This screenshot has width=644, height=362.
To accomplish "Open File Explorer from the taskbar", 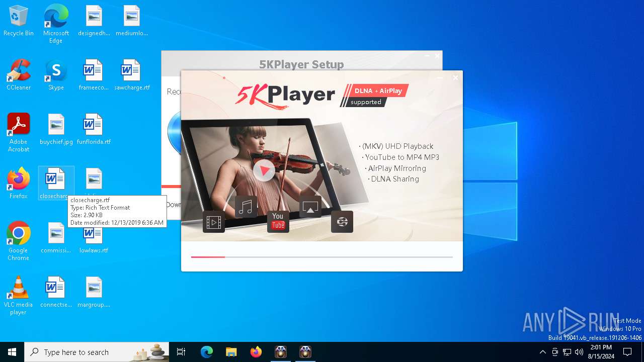I will pyautogui.click(x=231, y=352).
